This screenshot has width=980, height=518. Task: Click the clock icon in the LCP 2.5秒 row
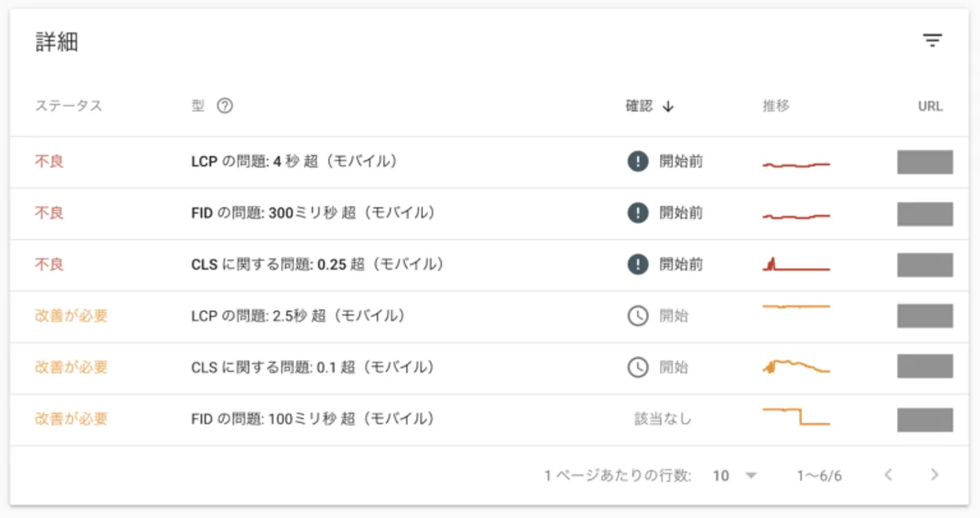[638, 316]
